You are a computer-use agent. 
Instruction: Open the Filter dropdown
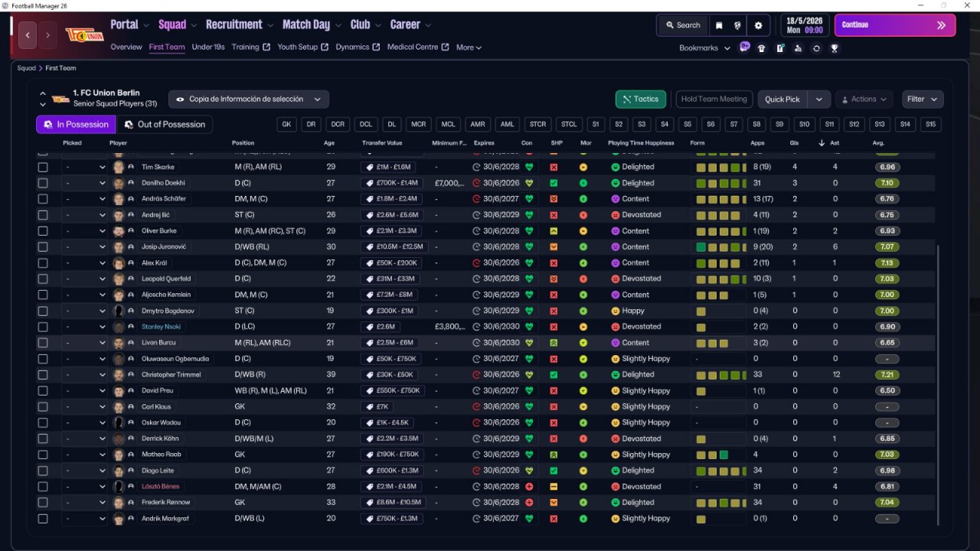pyautogui.click(x=923, y=99)
